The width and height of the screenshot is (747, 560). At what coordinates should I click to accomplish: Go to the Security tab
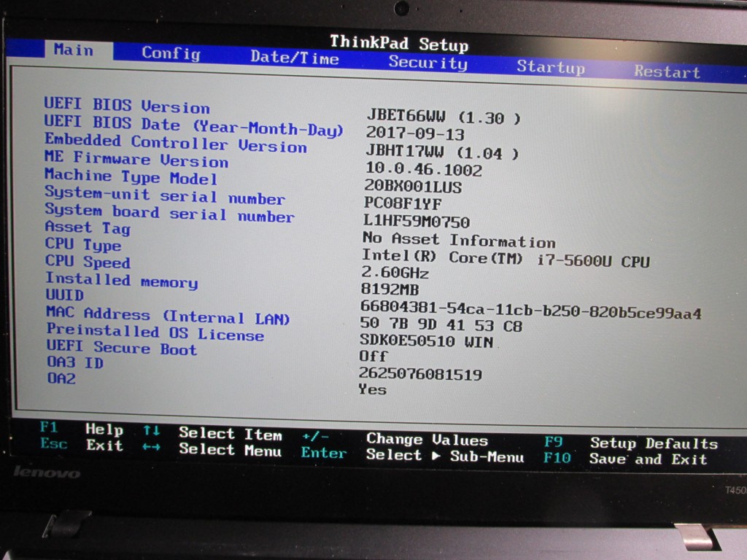427,63
